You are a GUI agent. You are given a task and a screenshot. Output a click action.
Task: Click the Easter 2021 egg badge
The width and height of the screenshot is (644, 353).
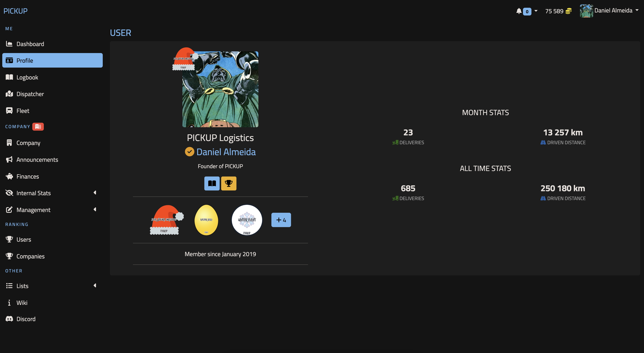point(206,220)
